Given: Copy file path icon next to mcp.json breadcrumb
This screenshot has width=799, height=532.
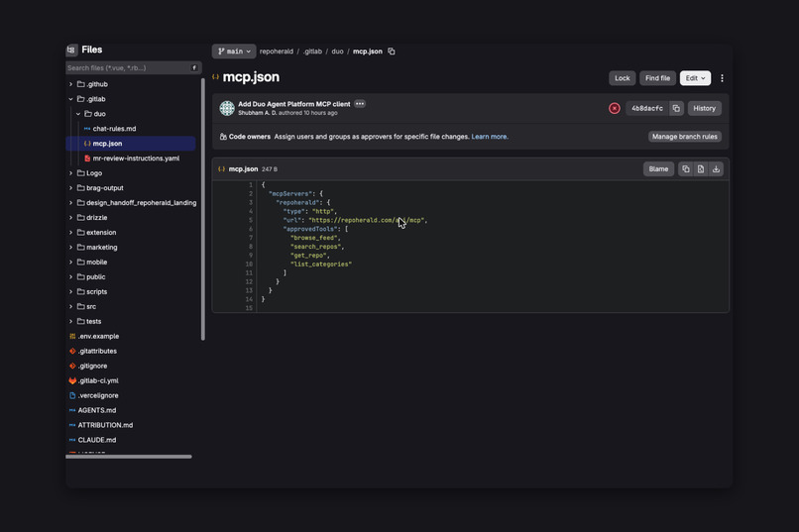Looking at the screenshot, I should (x=392, y=52).
